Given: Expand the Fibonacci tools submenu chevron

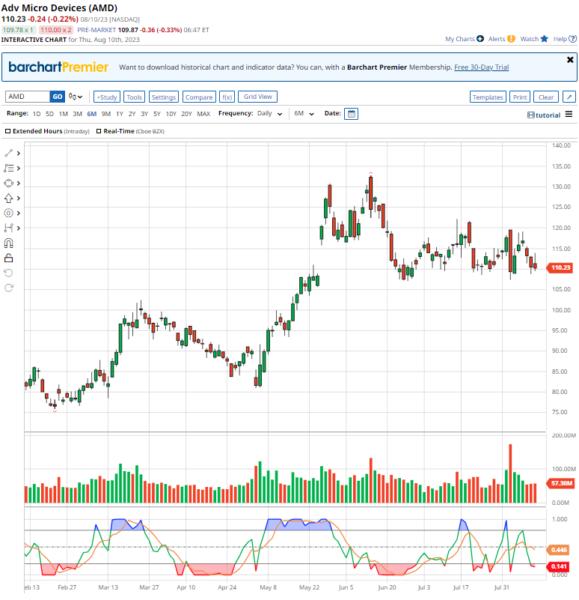Looking at the screenshot, I should pyautogui.click(x=18, y=168).
